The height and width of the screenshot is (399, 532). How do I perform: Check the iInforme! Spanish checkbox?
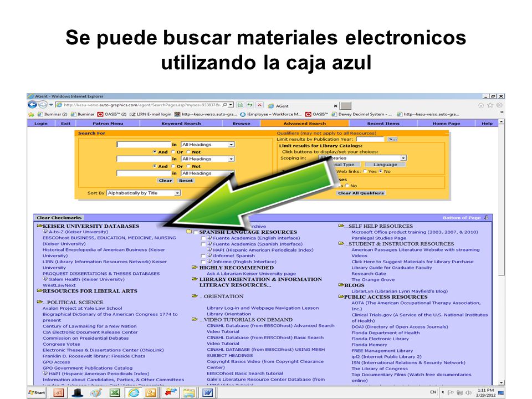click(x=203, y=256)
